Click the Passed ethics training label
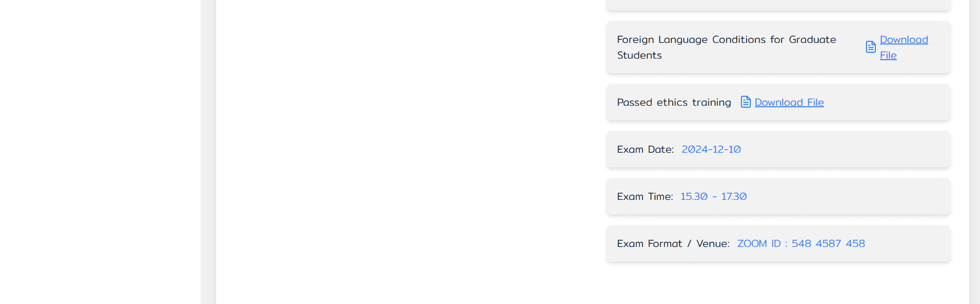The height and width of the screenshot is (304, 980). click(674, 103)
